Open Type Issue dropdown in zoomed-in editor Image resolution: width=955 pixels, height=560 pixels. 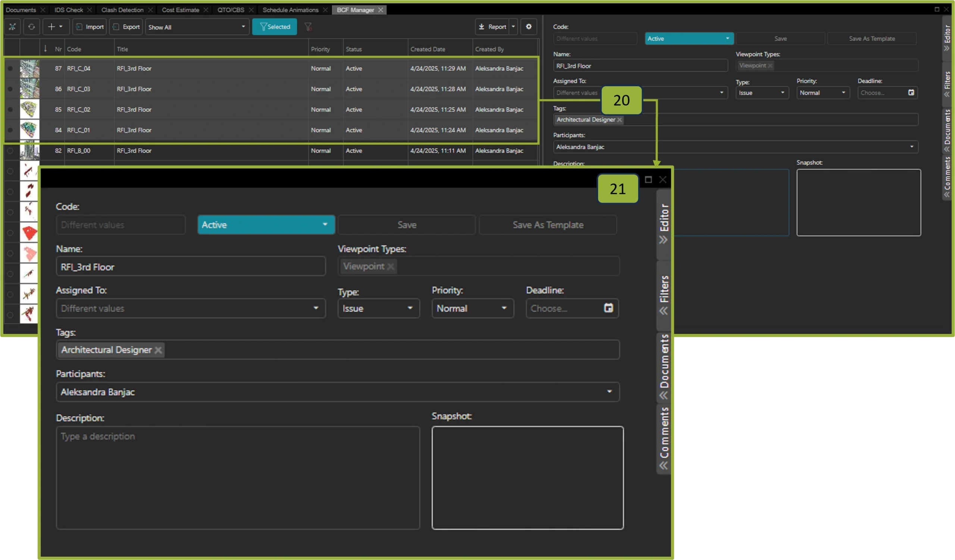coord(378,309)
